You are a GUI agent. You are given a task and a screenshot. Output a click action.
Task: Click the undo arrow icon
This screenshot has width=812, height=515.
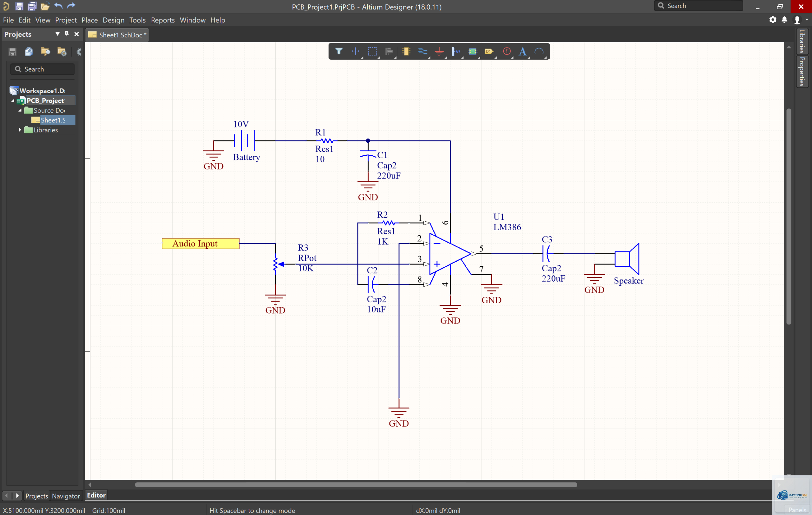[x=58, y=6]
